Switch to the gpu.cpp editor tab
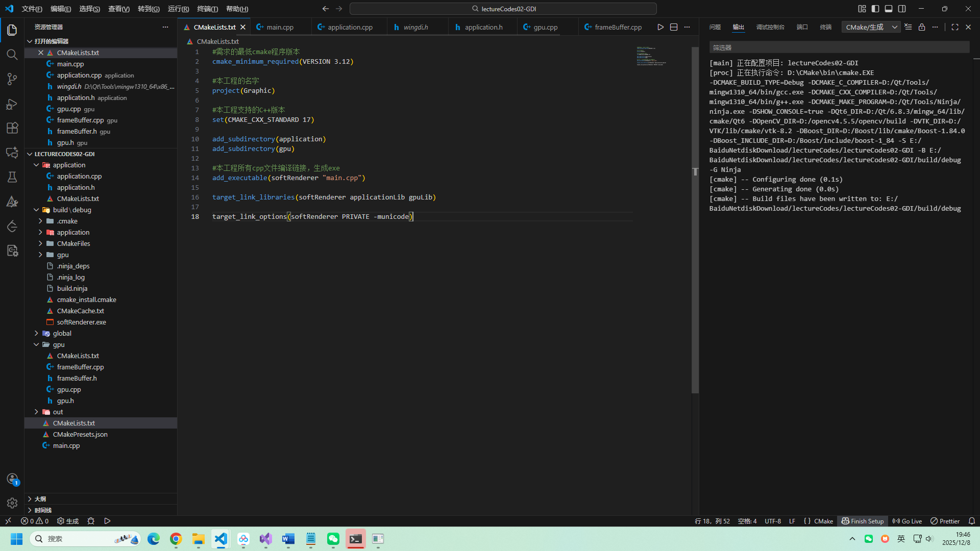Viewport: 980px width, 551px height. pyautogui.click(x=545, y=27)
